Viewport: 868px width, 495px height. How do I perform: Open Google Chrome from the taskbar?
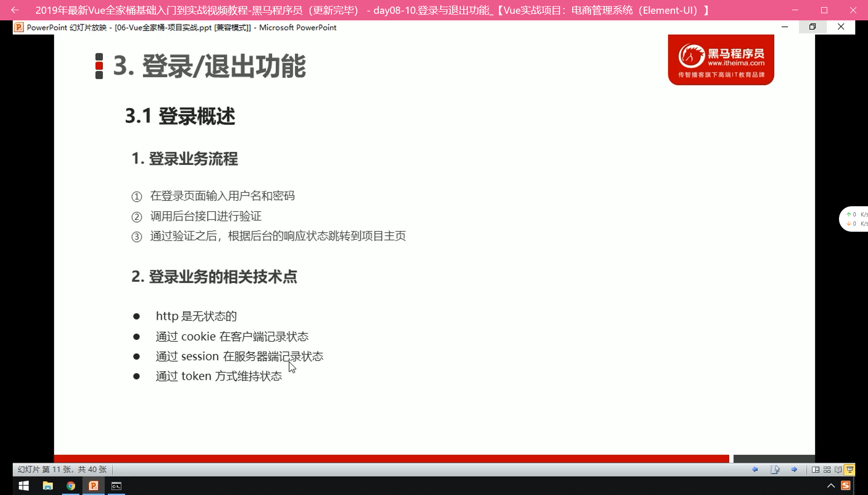71,486
